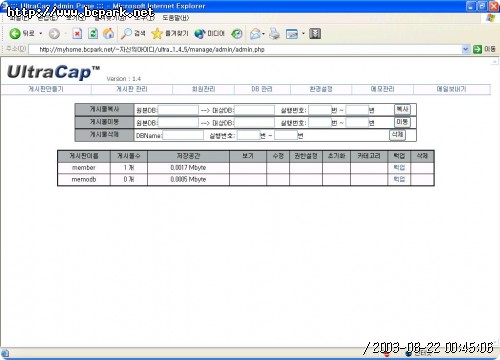Click the 복사 copy button
The width and height of the screenshot is (500, 360).
click(x=402, y=109)
